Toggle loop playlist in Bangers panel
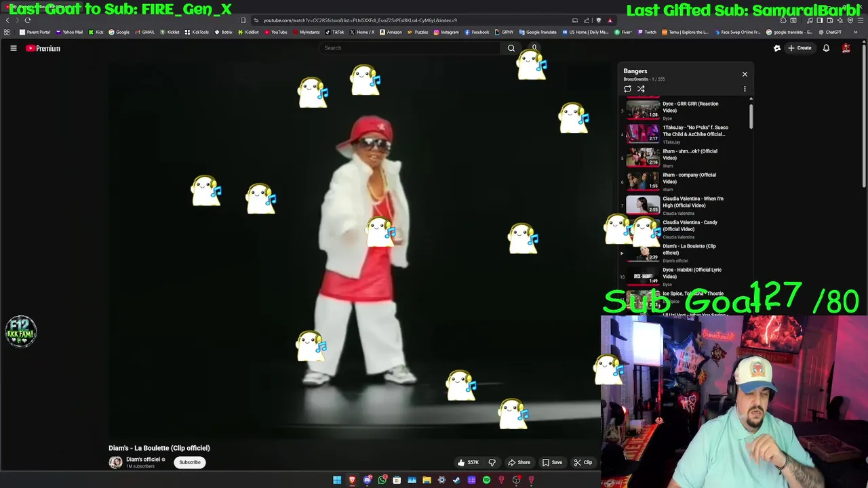The height and width of the screenshot is (488, 868). click(627, 89)
